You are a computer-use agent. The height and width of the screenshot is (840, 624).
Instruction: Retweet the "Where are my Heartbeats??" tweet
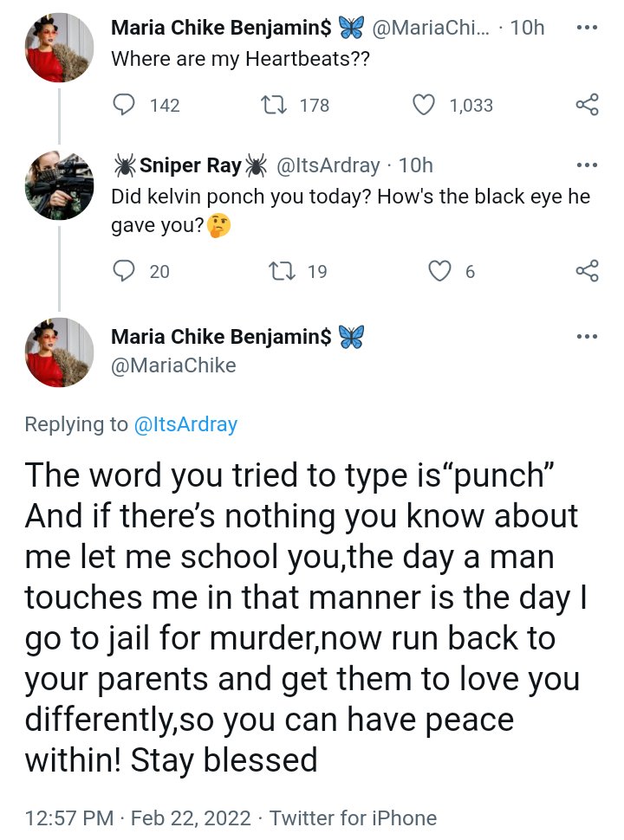click(x=273, y=105)
